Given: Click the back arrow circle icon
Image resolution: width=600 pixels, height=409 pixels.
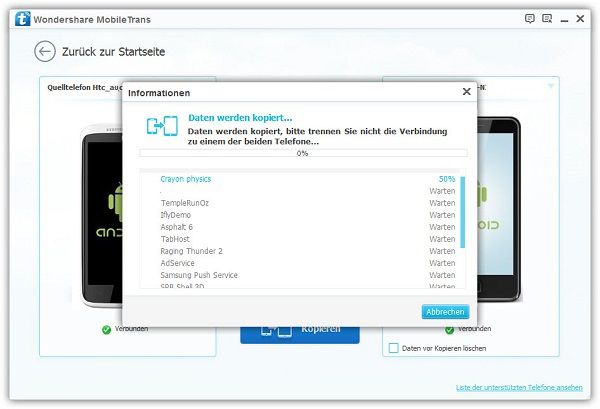Looking at the screenshot, I should point(45,52).
